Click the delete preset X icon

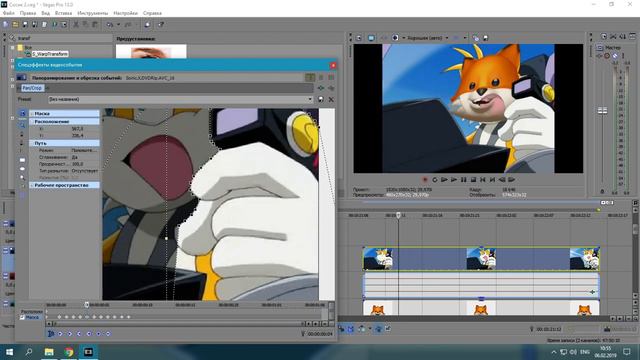pyautogui.click(x=331, y=99)
